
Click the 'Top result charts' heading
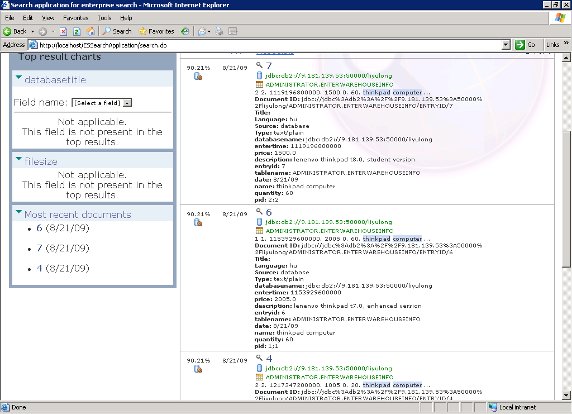[x=60, y=57]
